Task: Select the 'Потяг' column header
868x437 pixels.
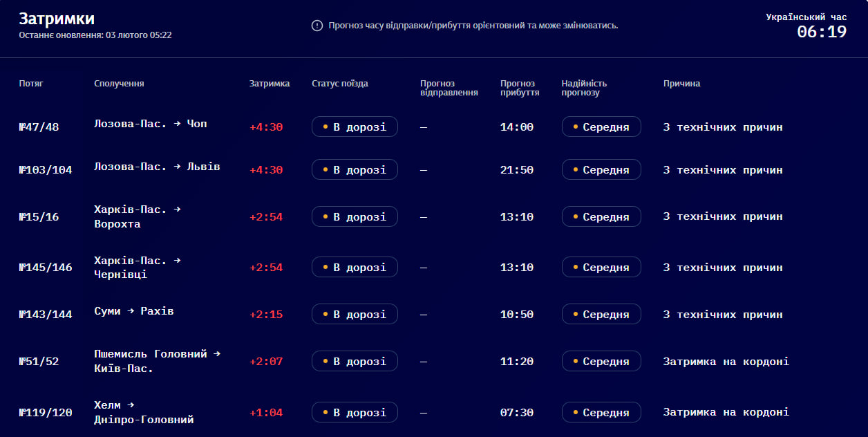Action: tap(31, 84)
